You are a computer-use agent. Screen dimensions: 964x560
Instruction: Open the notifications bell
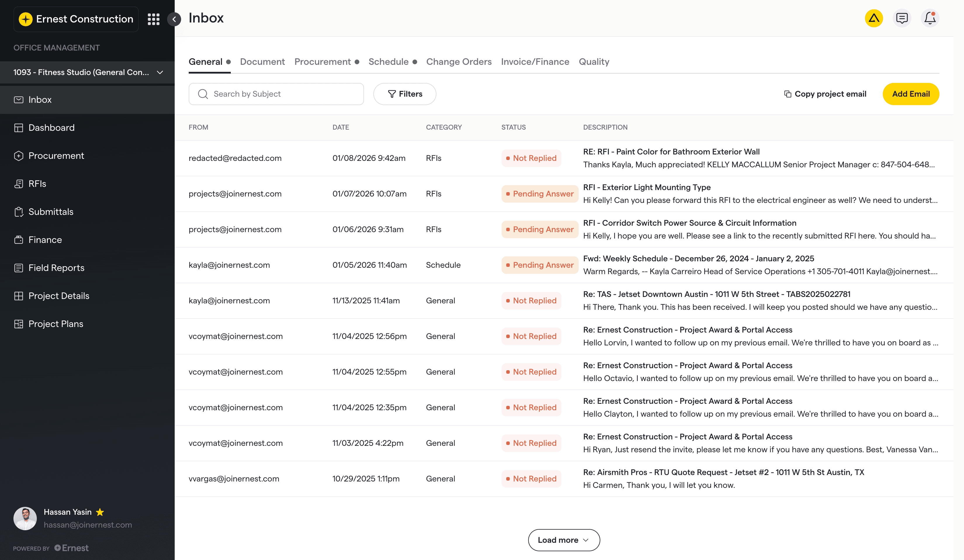point(930,18)
